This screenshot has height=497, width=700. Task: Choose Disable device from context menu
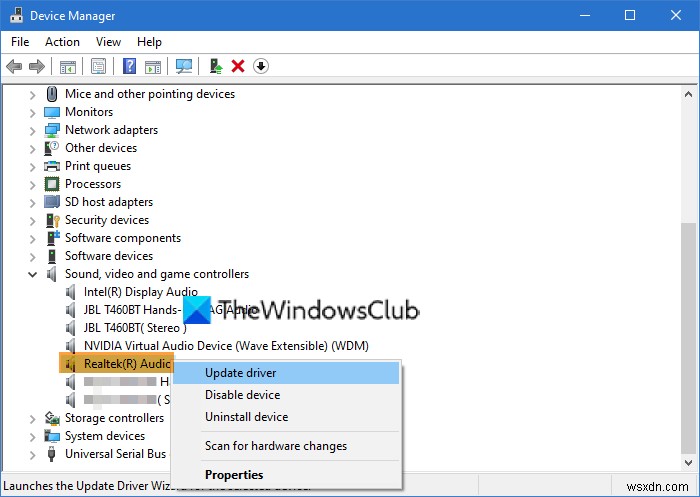click(286, 395)
